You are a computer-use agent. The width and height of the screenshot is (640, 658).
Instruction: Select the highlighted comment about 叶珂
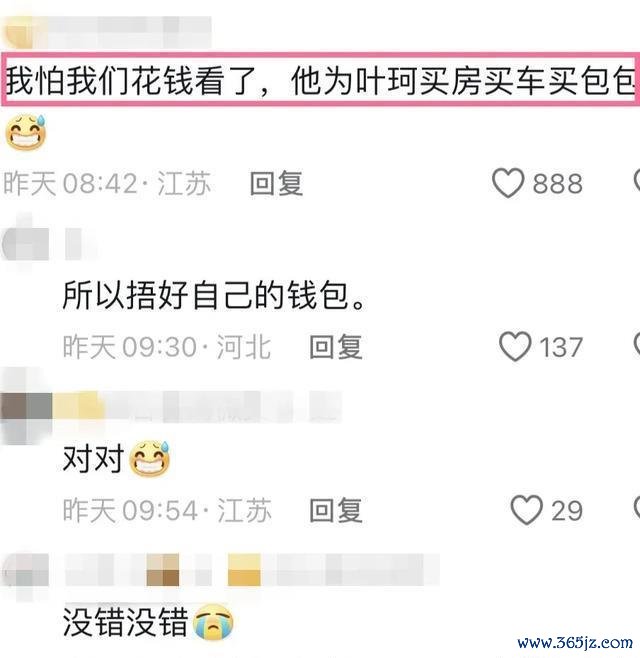click(x=320, y=80)
